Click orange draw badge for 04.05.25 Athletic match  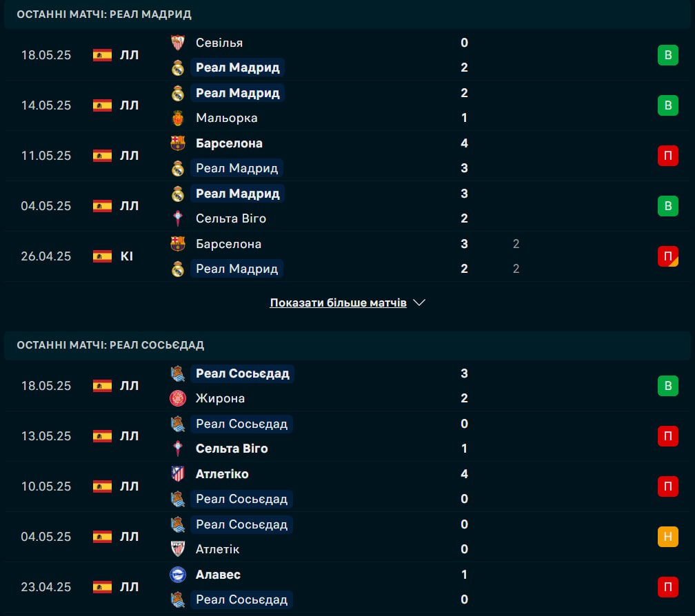(668, 537)
